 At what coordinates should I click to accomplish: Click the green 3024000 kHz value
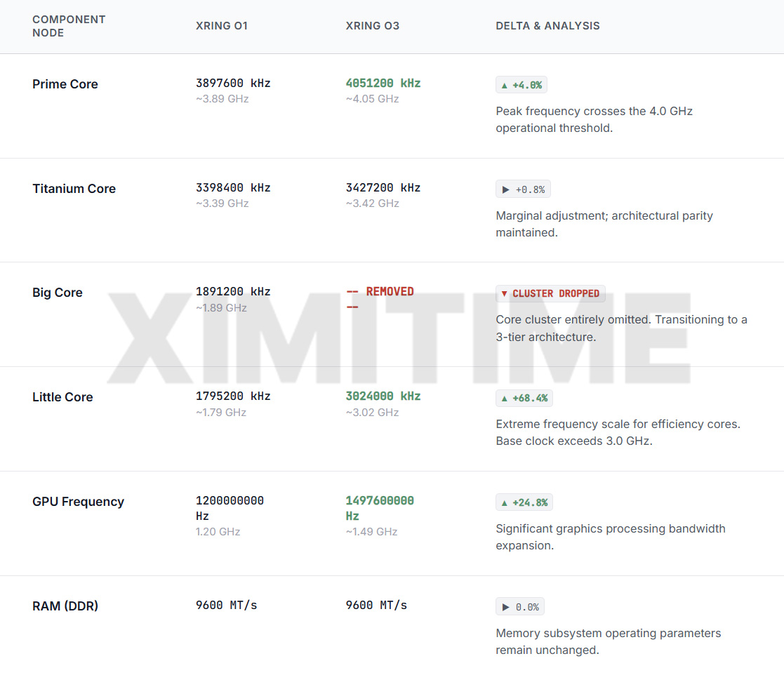[x=383, y=396]
